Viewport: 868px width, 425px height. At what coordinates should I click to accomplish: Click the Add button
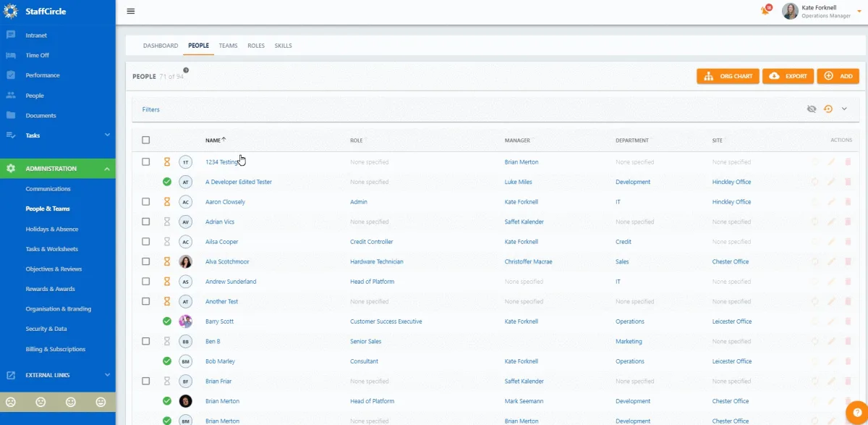click(838, 76)
